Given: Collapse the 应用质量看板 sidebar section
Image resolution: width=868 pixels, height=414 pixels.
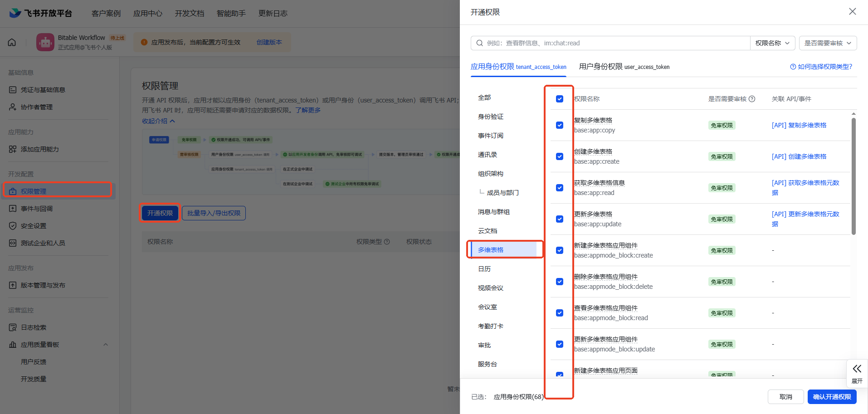Looking at the screenshot, I should tap(106, 345).
